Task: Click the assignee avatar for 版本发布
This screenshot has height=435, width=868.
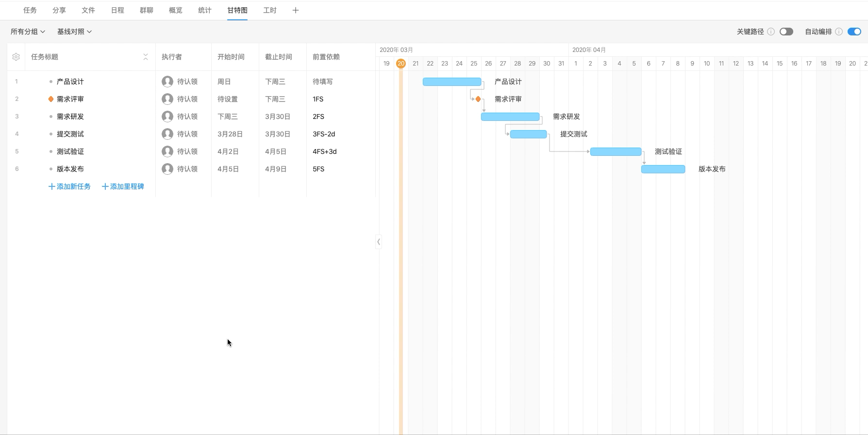Action: click(167, 169)
